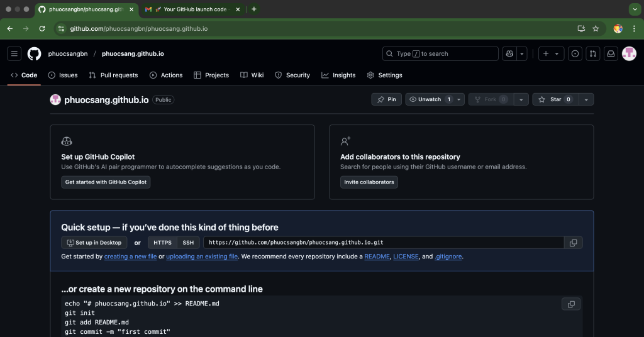The height and width of the screenshot is (337, 644).
Task: Open the Unwatch notification options dropdown
Action: point(460,99)
